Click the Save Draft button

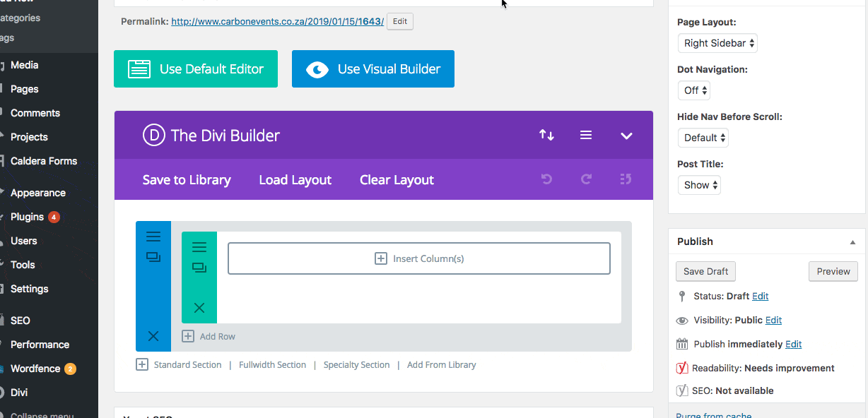coord(706,271)
